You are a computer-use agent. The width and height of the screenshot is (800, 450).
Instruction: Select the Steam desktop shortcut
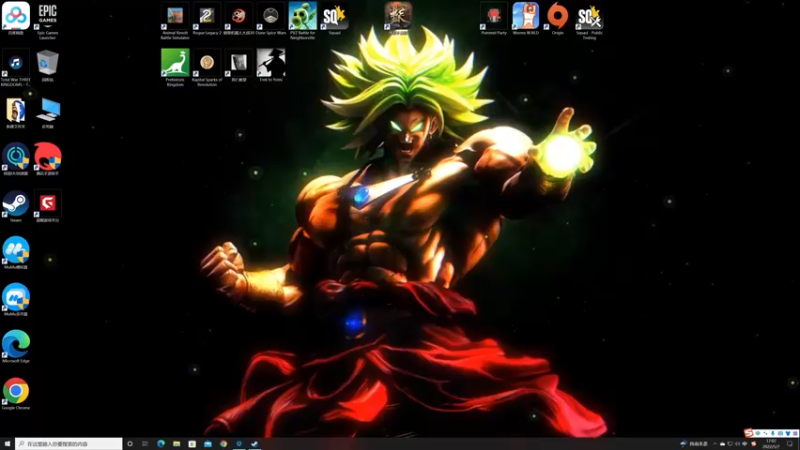point(16,206)
